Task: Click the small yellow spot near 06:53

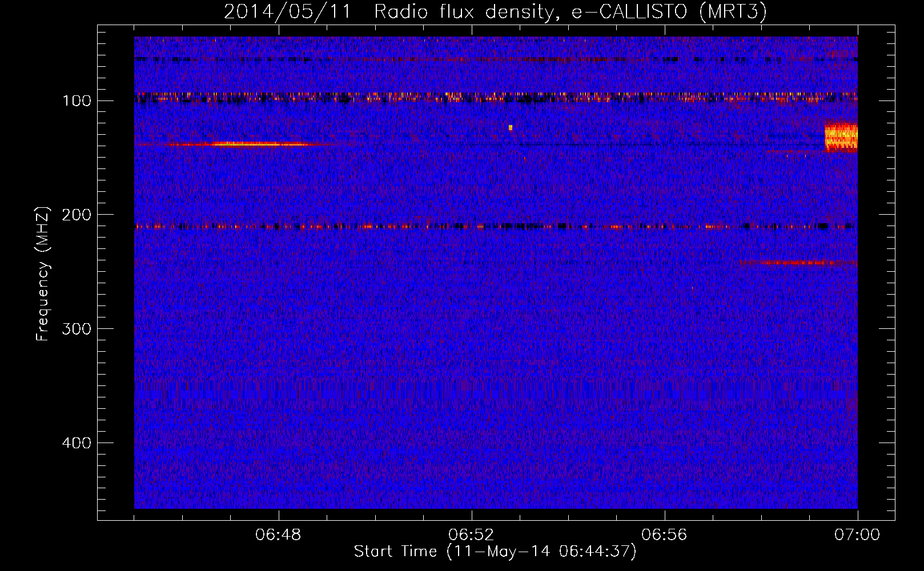Action: pos(511,127)
